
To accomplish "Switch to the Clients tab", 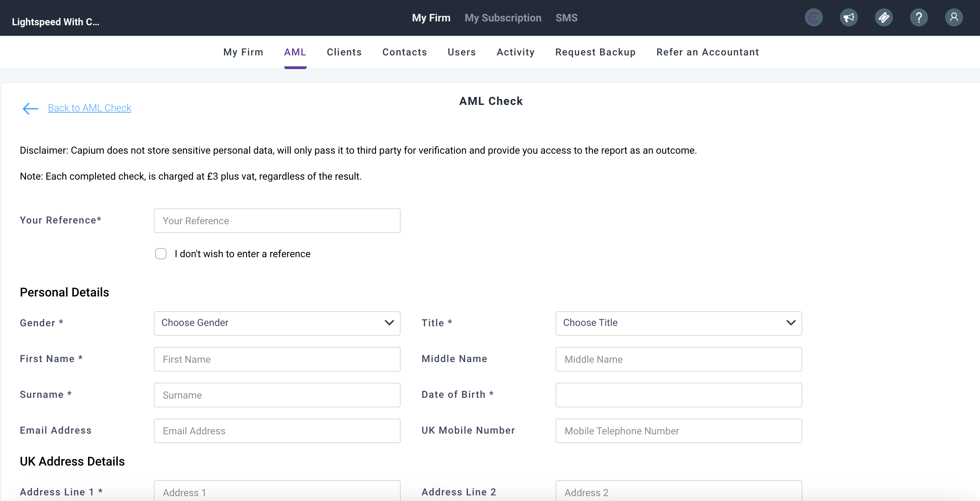I will click(344, 52).
